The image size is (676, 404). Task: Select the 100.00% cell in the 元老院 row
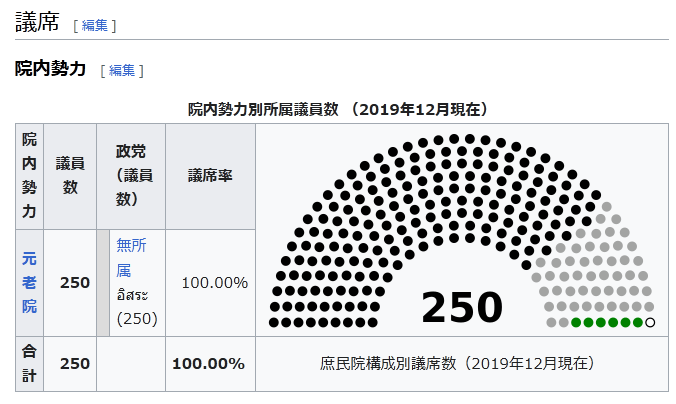[x=214, y=282]
